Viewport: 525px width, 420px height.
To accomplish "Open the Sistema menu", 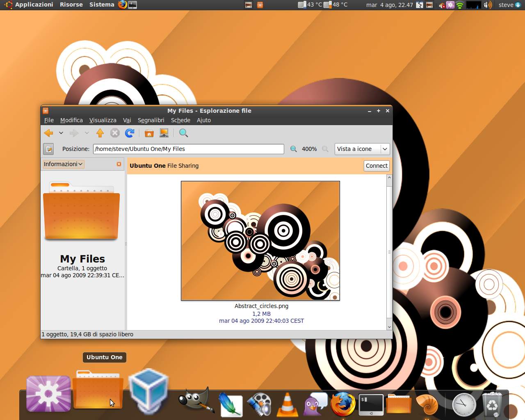I will (x=102, y=5).
